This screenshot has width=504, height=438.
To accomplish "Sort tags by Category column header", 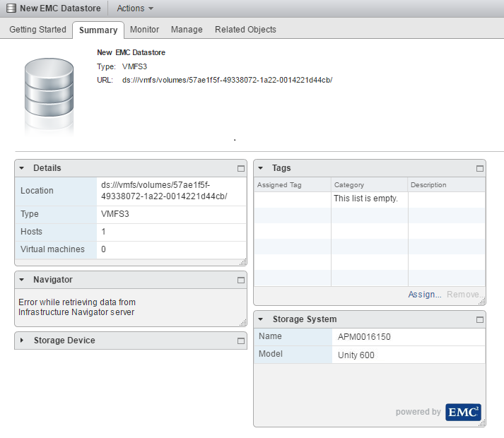I will (369, 185).
